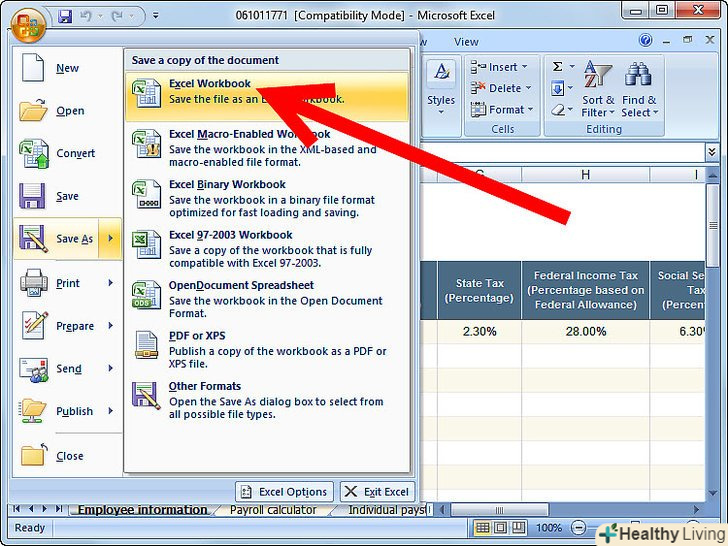Click the Excel Macro-Enabled Workbook icon
Screen dimensions: 728x546
click(x=146, y=144)
